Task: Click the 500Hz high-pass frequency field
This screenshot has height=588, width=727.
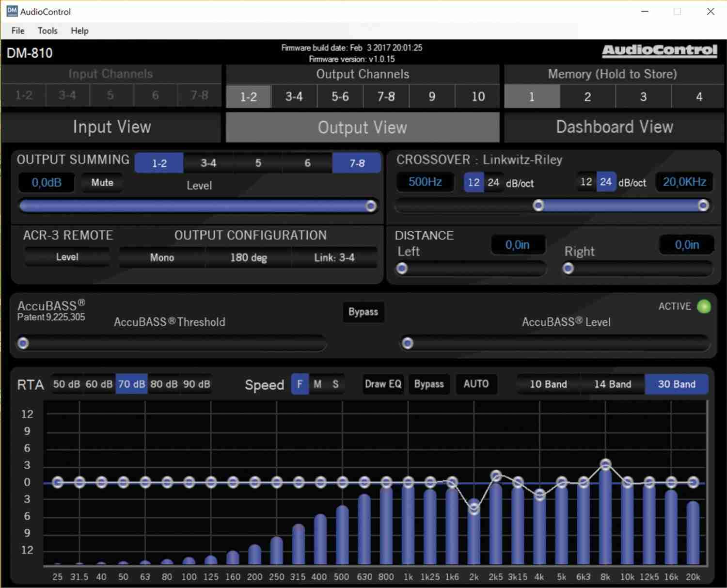Action: point(425,182)
